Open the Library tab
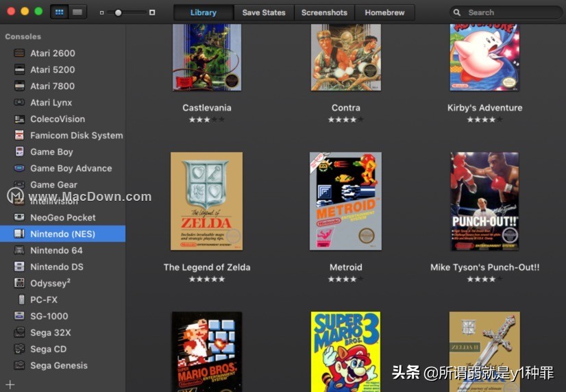Viewport: 566px width, 392px height. point(204,12)
